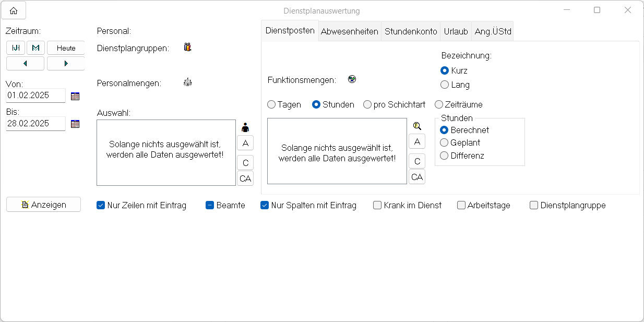Uncheck Nur Zeilen mit Eintrag

[101, 206]
